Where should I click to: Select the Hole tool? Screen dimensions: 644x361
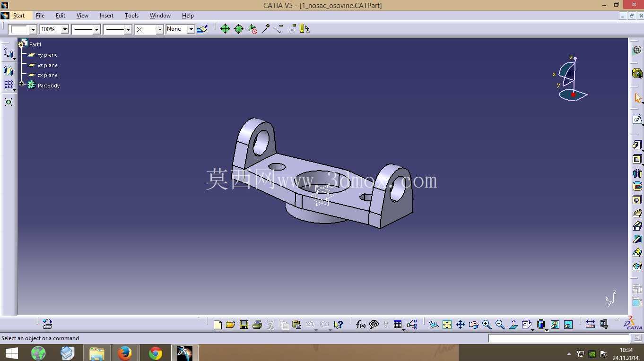tap(637, 200)
